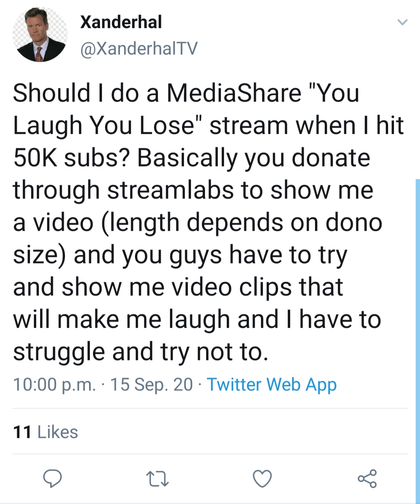Screen dimensions: 420x504
Task: Reply using the speech bubble icon
Action: (x=52, y=479)
